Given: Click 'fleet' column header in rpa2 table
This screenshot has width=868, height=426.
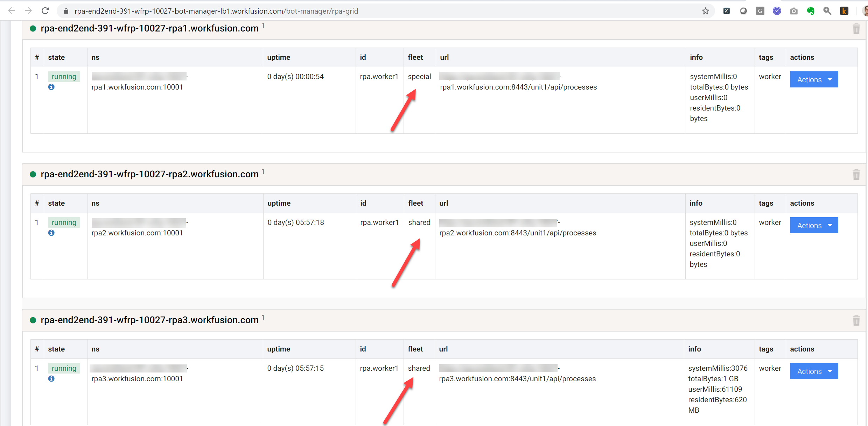Looking at the screenshot, I should click(416, 203).
